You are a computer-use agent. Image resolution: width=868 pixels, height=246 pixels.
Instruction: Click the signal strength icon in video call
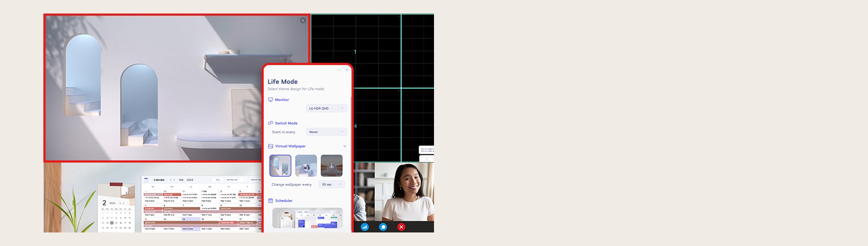[x=365, y=227]
